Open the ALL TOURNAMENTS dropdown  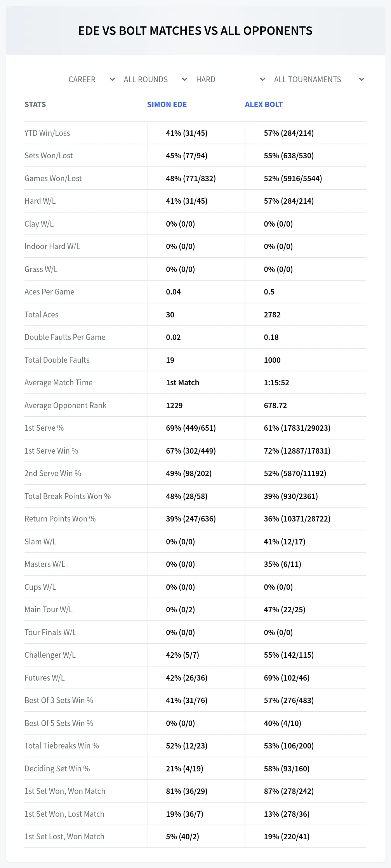[x=319, y=80]
